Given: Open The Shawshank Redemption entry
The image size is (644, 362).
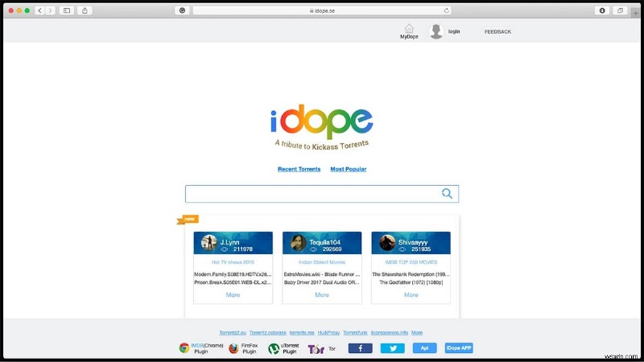Looking at the screenshot, I should [411, 274].
